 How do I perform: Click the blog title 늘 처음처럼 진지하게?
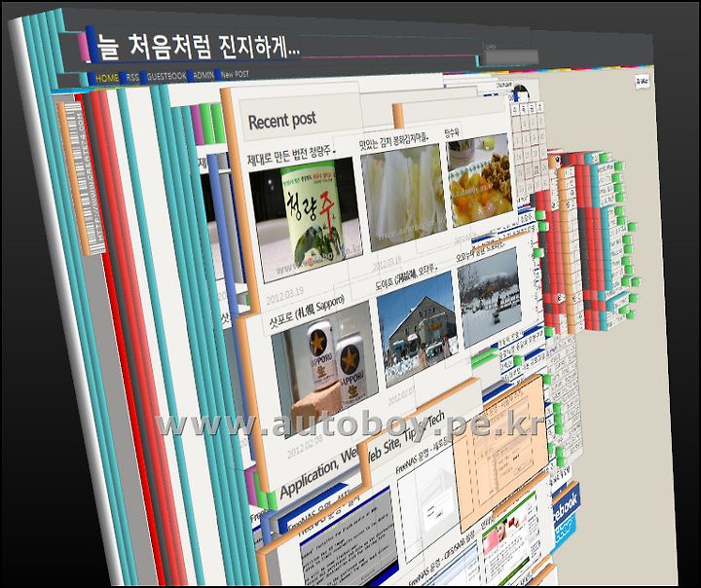(x=198, y=48)
